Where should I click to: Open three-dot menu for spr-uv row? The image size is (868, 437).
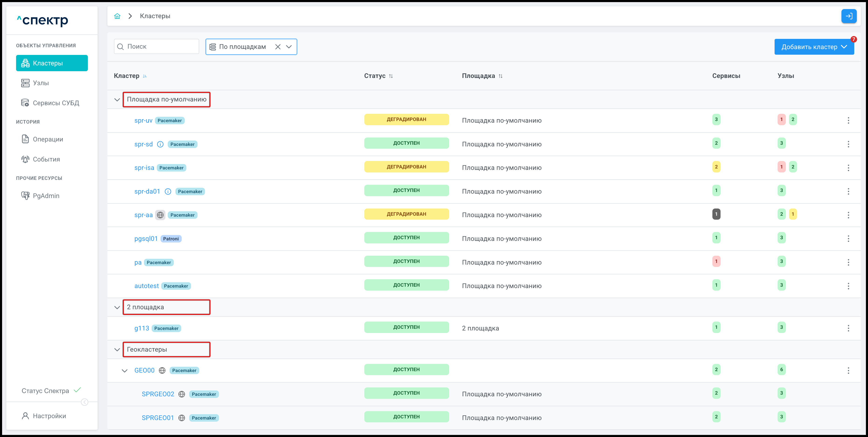[848, 121]
